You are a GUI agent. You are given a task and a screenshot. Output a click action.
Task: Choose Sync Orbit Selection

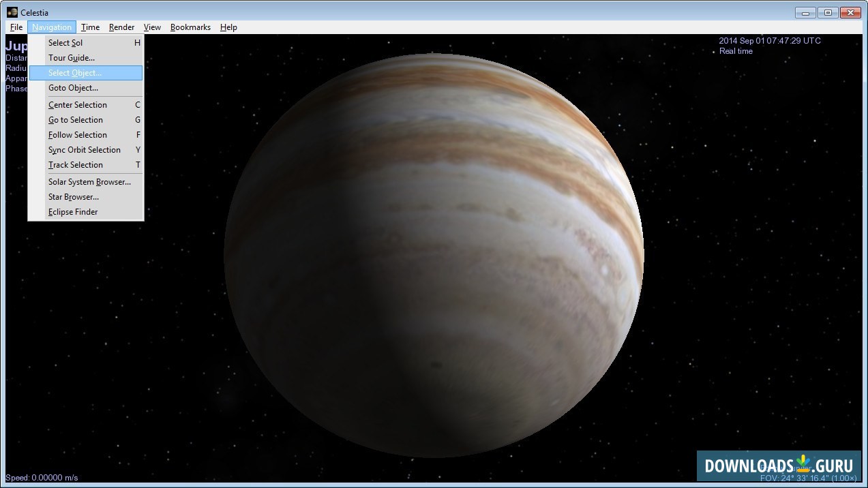pos(86,150)
